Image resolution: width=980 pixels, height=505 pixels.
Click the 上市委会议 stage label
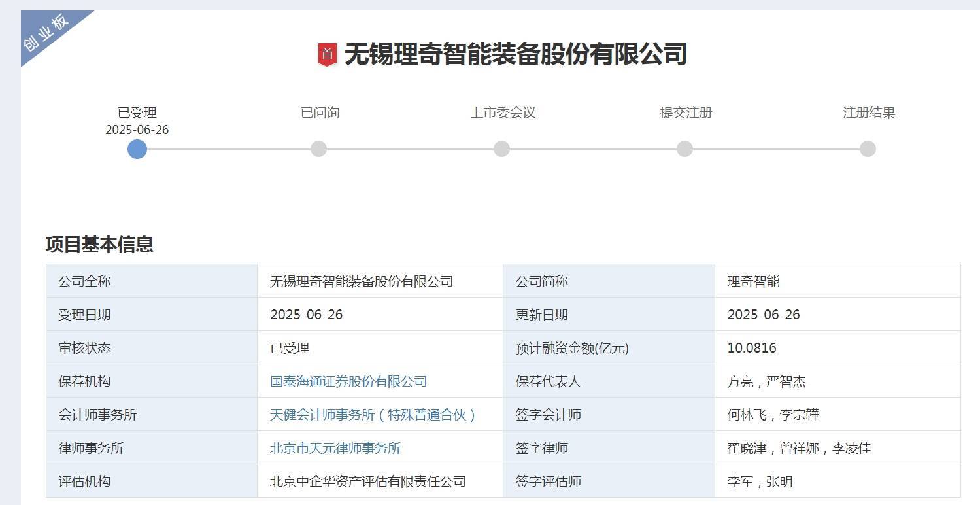click(x=503, y=113)
